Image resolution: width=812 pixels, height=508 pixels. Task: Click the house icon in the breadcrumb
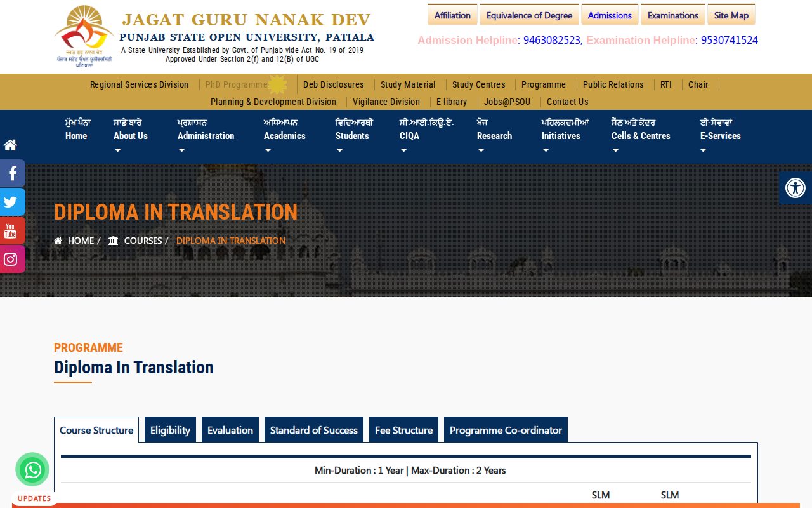(x=58, y=241)
